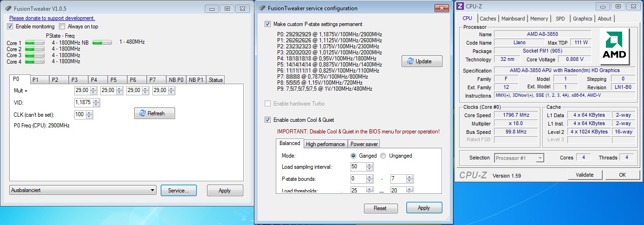
Task: Click the Core 1 load bar
Action: (x=34, y=43)
